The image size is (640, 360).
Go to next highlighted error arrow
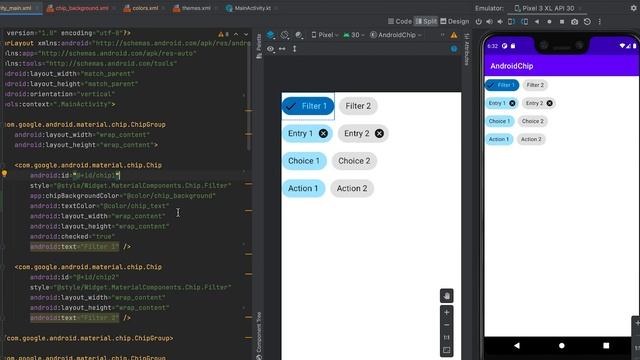246,34
